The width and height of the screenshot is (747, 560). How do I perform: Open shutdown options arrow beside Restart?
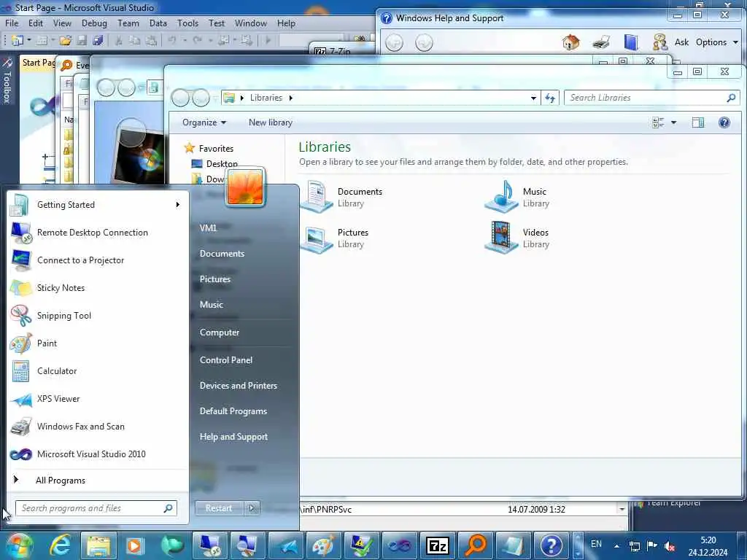252,508
